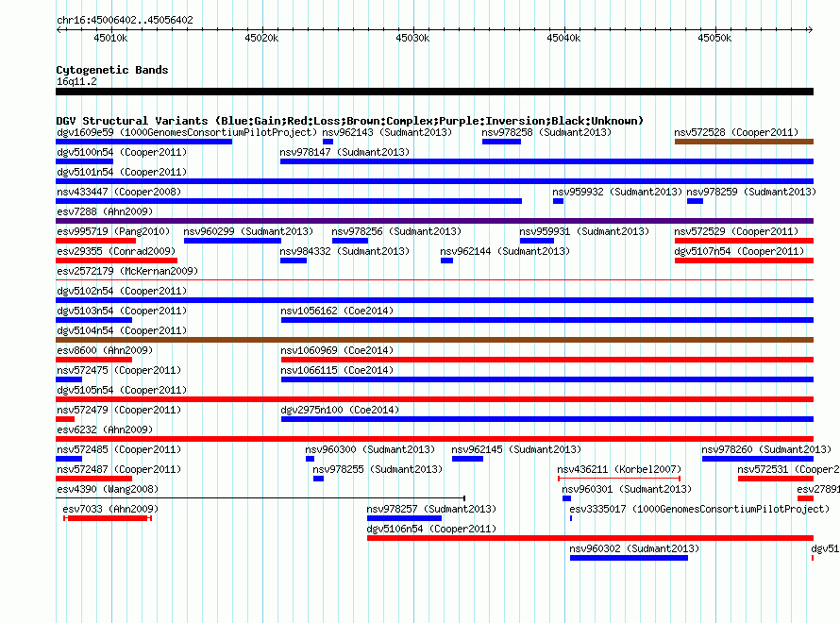Select nsv960301 (Sudmant2013) label
Image resolution: width=840 pixels, height=623 pixels.
coord(627,489)
